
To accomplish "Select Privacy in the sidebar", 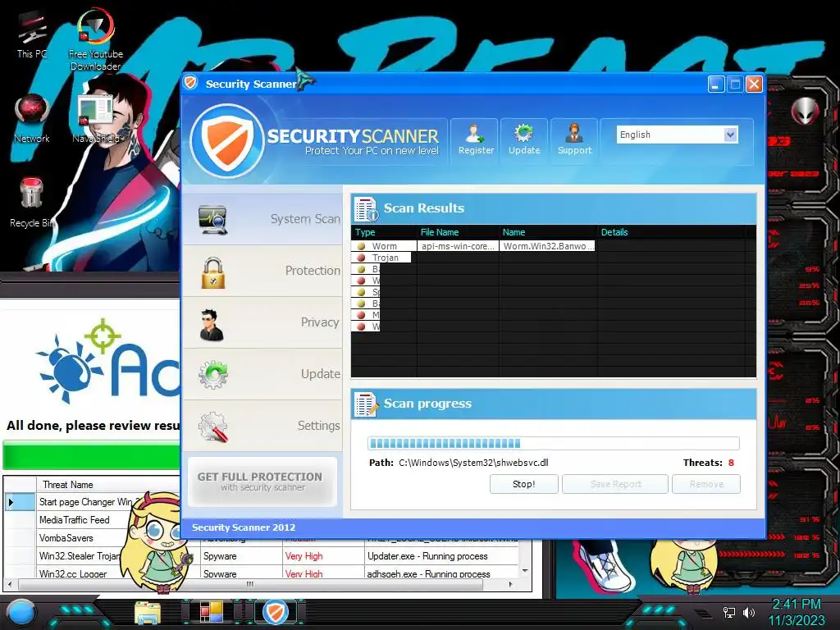I will pos(262,322).
